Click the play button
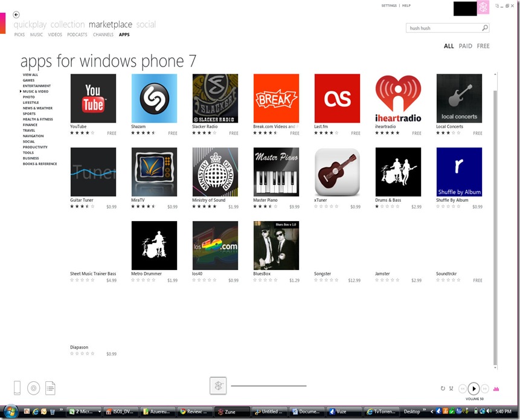The height and width of the screenshot is (420, 520). click(x=473, y=389)
